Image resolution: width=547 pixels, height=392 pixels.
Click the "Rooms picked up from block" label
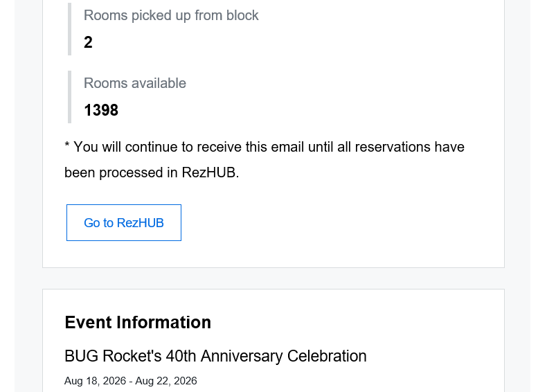click(171, 15)
